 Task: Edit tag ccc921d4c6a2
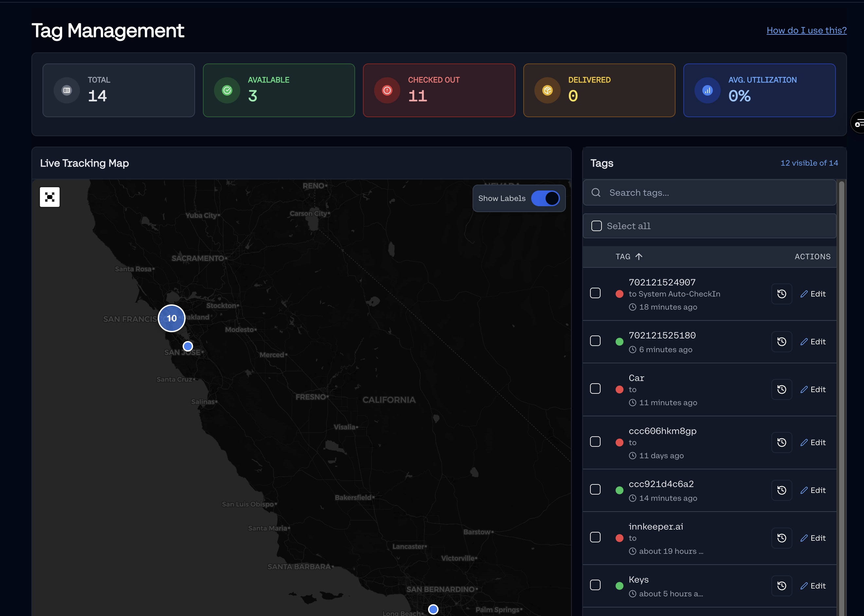[813, 490]
